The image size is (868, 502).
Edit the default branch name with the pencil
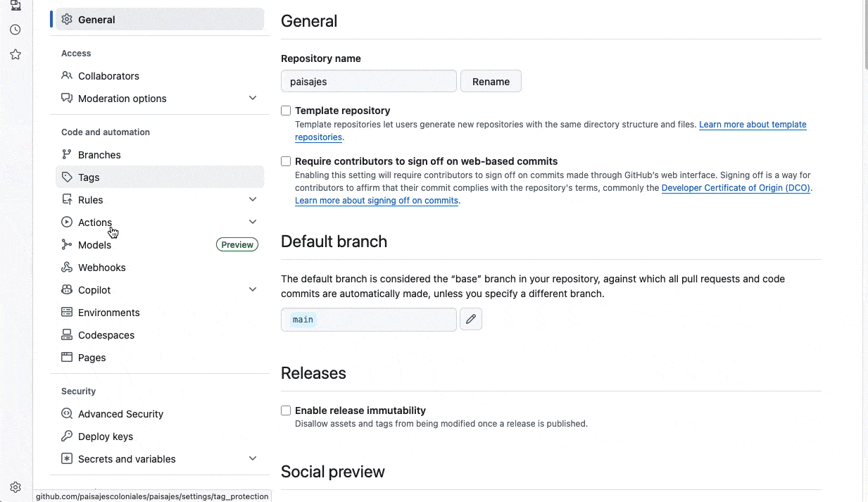471,319
